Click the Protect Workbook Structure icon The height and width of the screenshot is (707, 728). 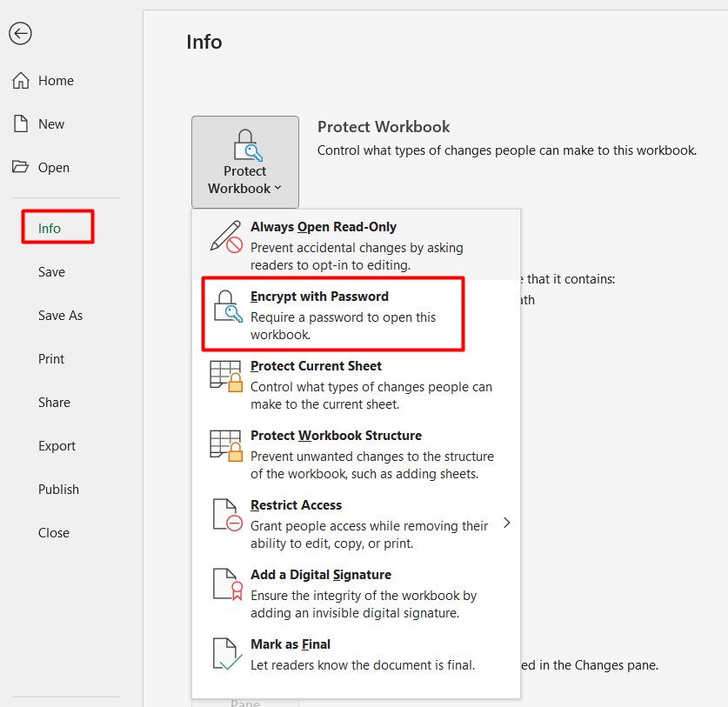226,445
